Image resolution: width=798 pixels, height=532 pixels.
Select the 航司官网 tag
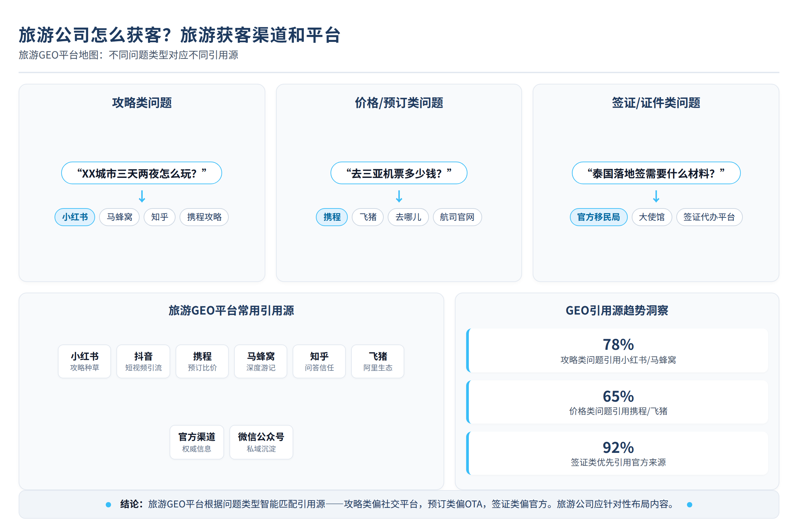pyautogui.click(x=458, y=217)
